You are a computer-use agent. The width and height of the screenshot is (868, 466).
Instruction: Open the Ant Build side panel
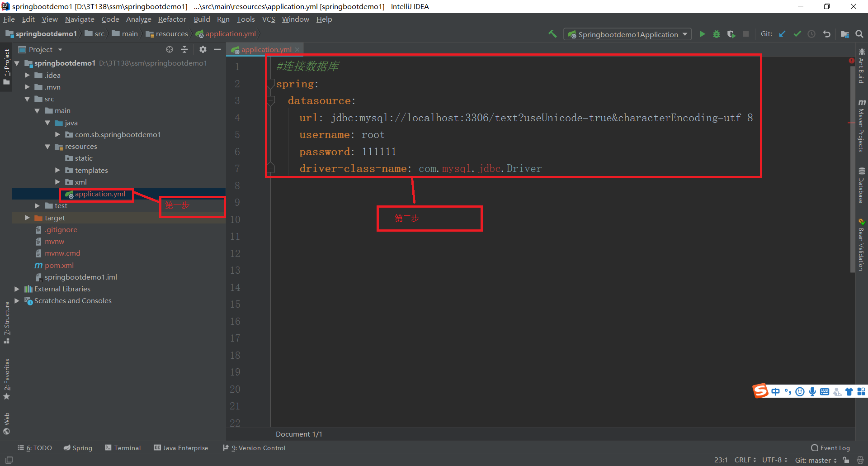[862, 66]
